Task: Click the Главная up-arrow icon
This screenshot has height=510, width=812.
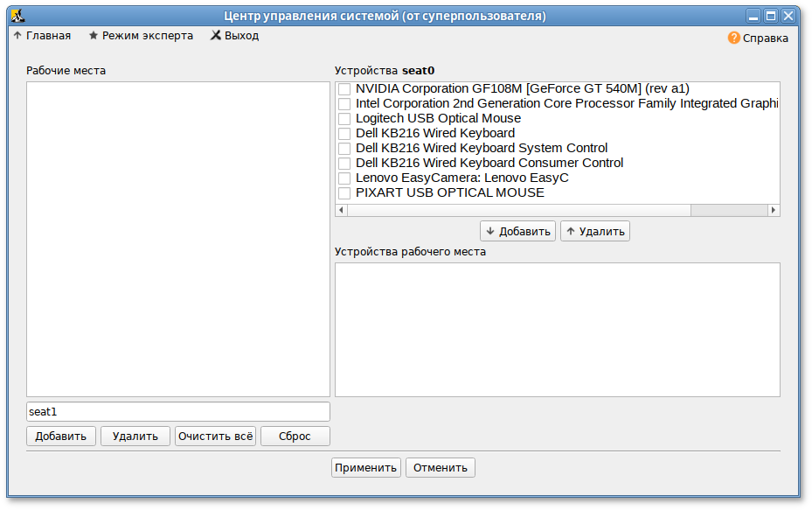Action: point(17,36)
